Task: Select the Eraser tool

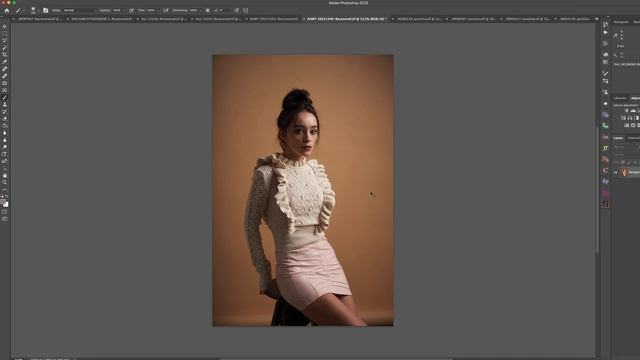Action: (4, 119)
